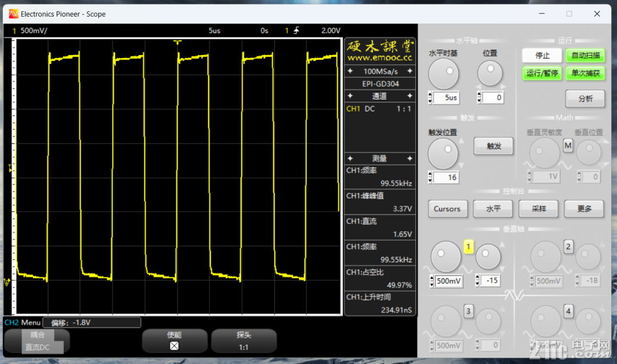Click the channel 1 -15 offset stepper arrows
The height and width of the screenshot is (364, 617).
tap(477, 281)
